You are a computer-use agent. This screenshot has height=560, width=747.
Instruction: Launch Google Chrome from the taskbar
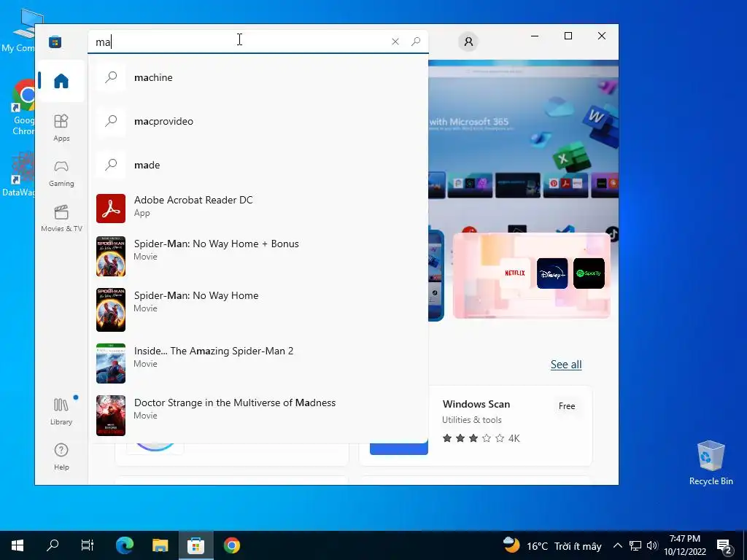pyautogui.click(x=231, y=545)
